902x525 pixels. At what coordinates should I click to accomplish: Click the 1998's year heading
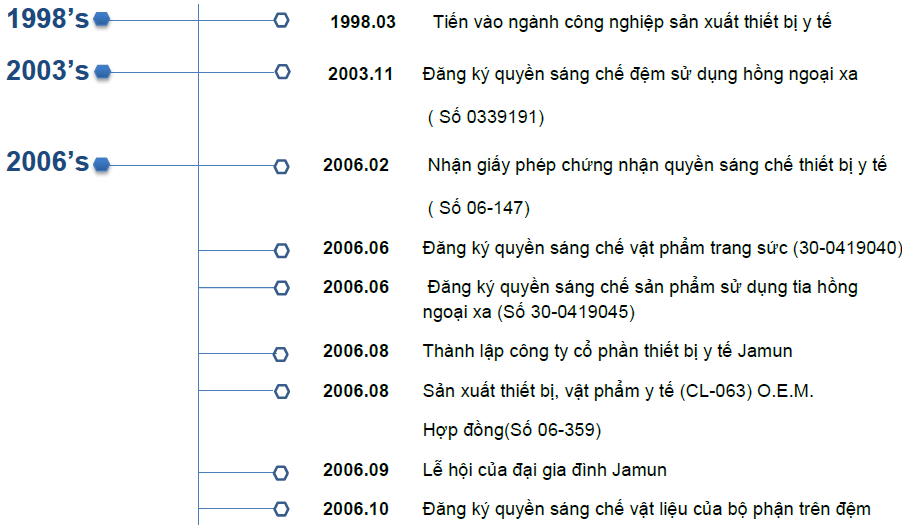click(x=48, y=18)
